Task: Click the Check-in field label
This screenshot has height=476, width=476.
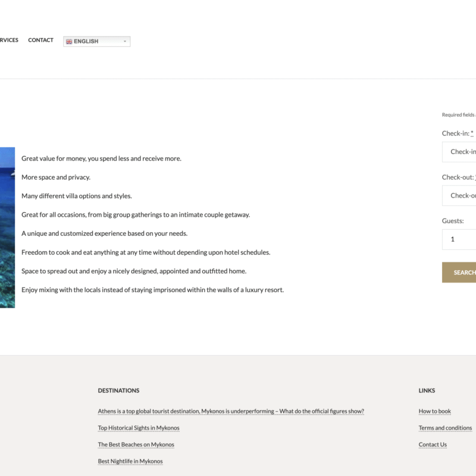Action: click(455, 133)
